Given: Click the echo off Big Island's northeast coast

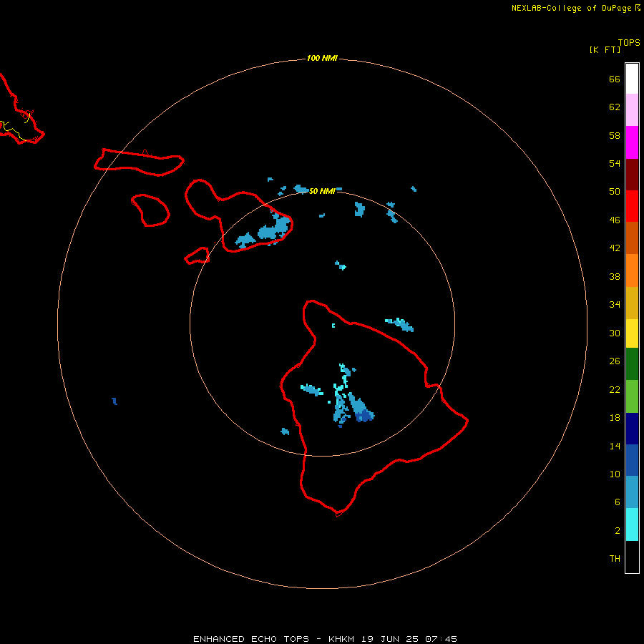Looking at the screenshot, I should click(x=399, y=324).
